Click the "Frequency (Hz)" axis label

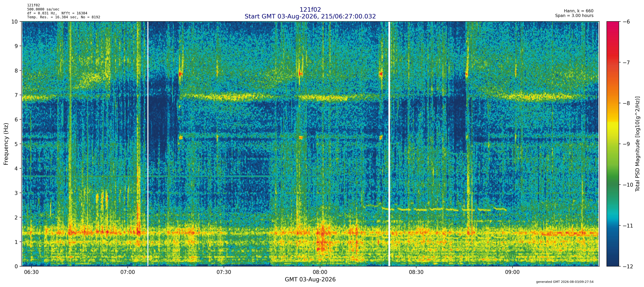click(6, 144)
